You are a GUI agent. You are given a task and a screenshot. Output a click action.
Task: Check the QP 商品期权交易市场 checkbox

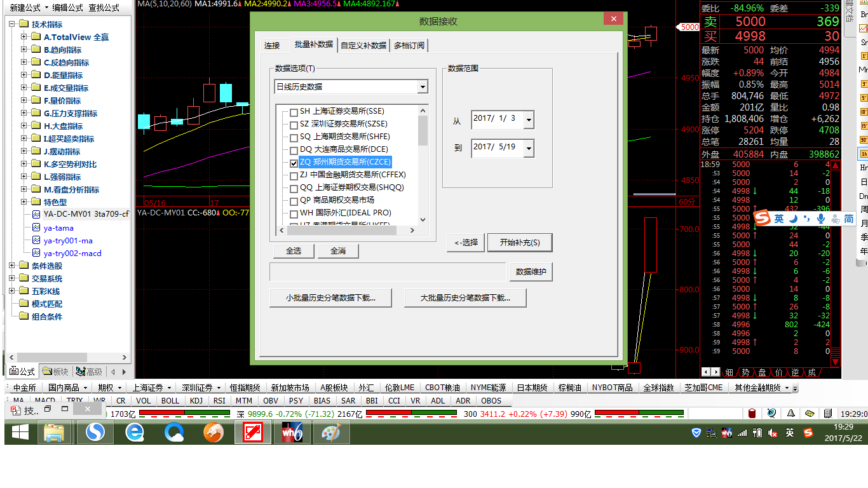(x=294, y=201)
